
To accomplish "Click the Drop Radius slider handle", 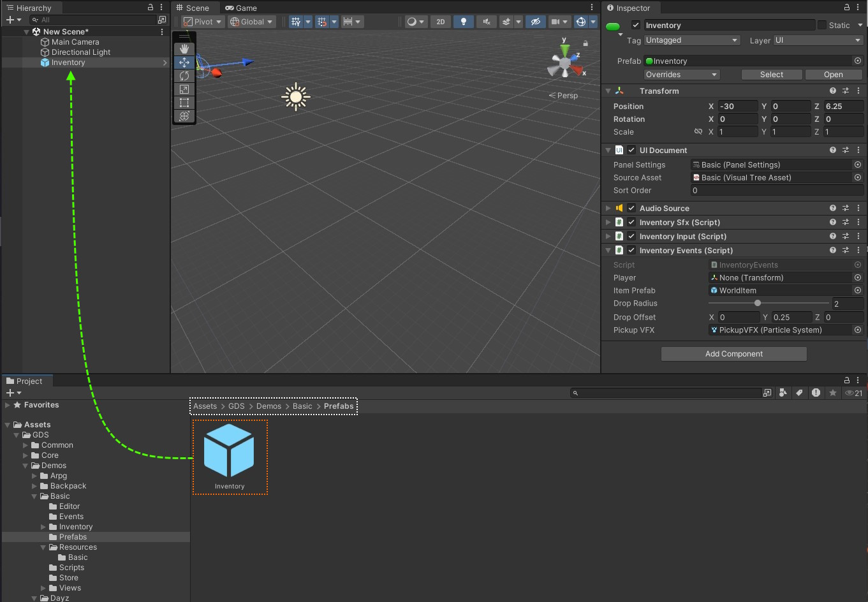I will click(x=758, y=304).
